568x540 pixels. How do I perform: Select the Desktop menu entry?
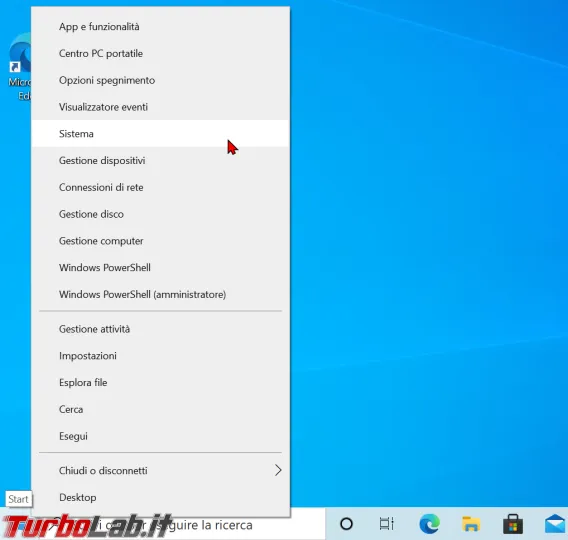tap(160, 498)
